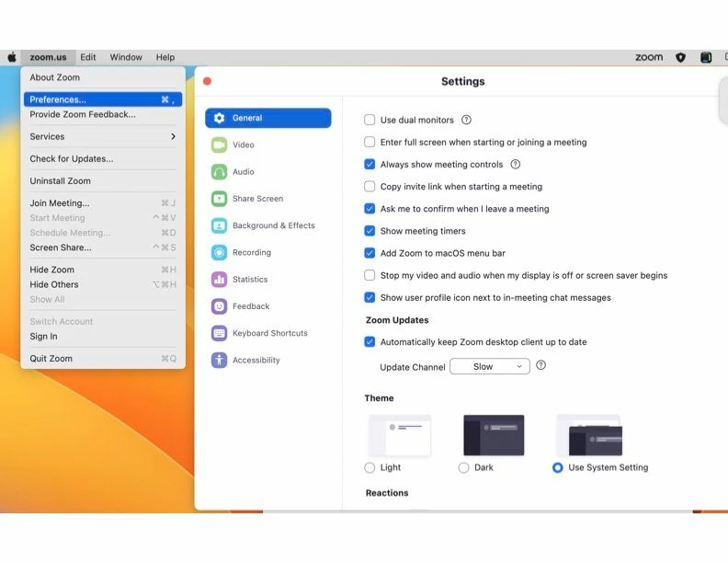Open the Update Channel Slow dropdown
This screenshot has width=728, height=563.
coord(490,366)
